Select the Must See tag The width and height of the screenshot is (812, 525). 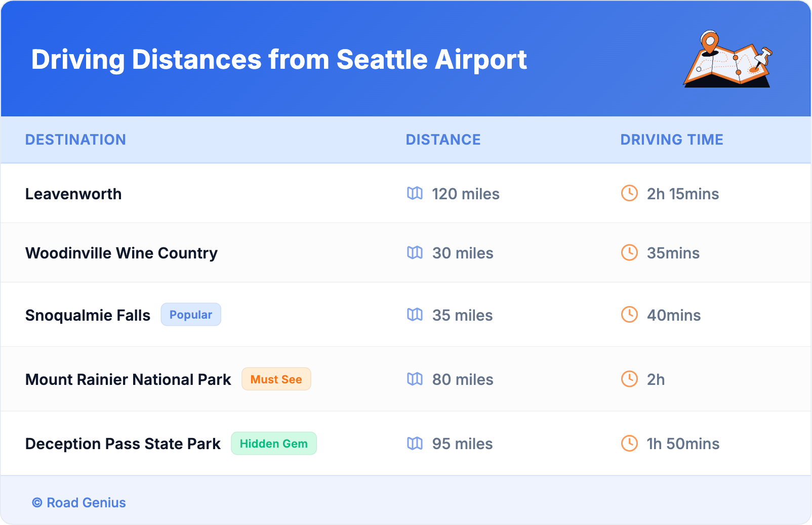(276, 379)
